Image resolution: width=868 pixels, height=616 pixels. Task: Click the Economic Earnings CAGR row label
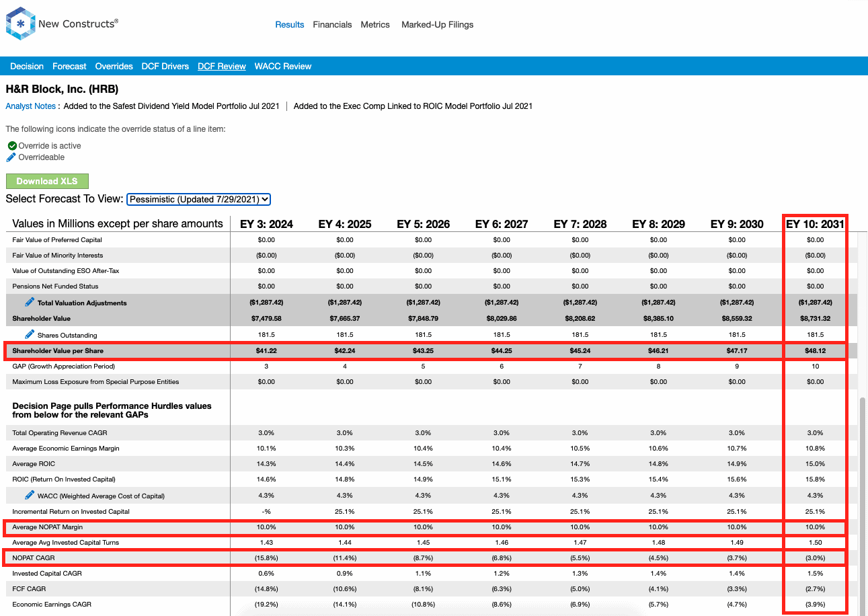(x=53, y=605)
